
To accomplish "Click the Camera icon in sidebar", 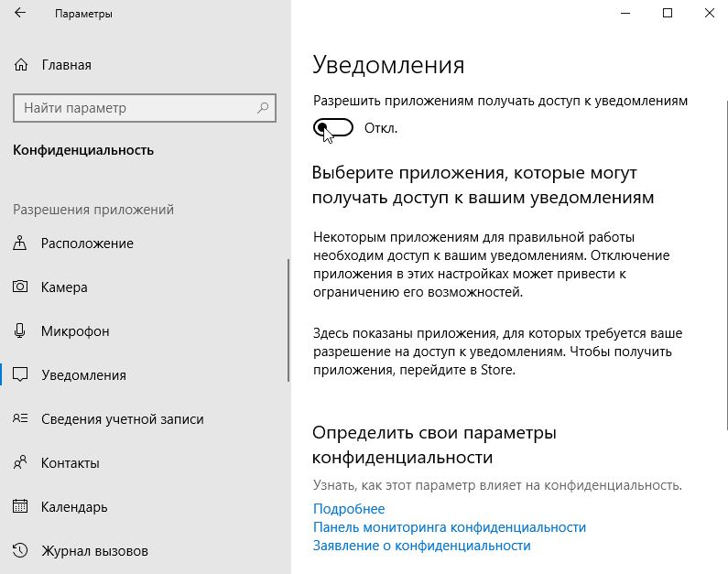I will tap(20, 287).
